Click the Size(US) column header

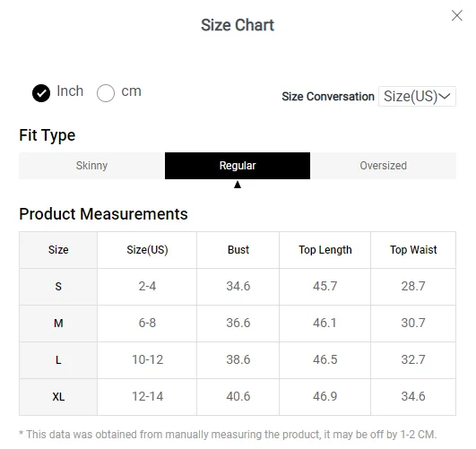pyautogui.click(x=147, y=250)
